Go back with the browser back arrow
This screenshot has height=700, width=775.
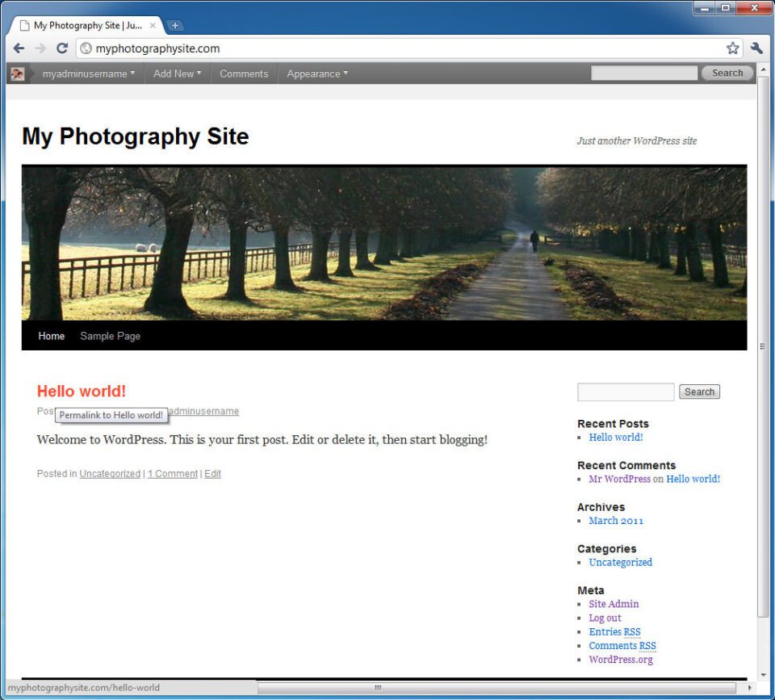[19, 48]
